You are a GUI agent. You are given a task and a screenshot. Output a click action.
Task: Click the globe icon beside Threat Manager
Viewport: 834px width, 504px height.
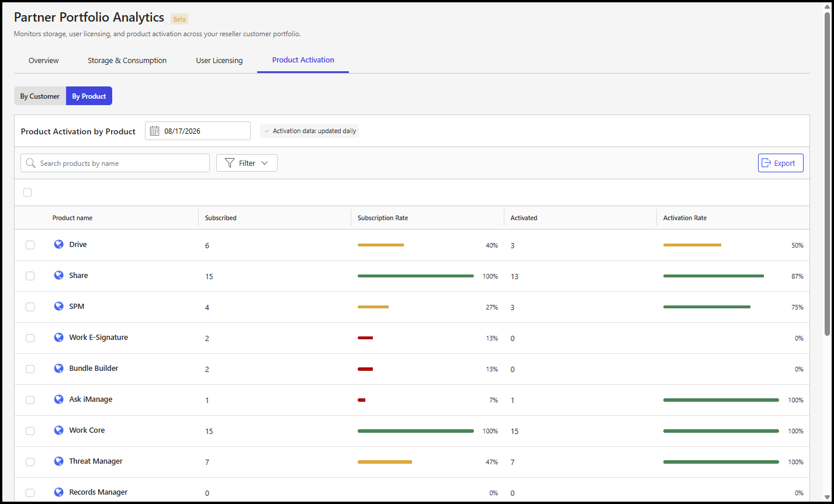pos(58,461)
